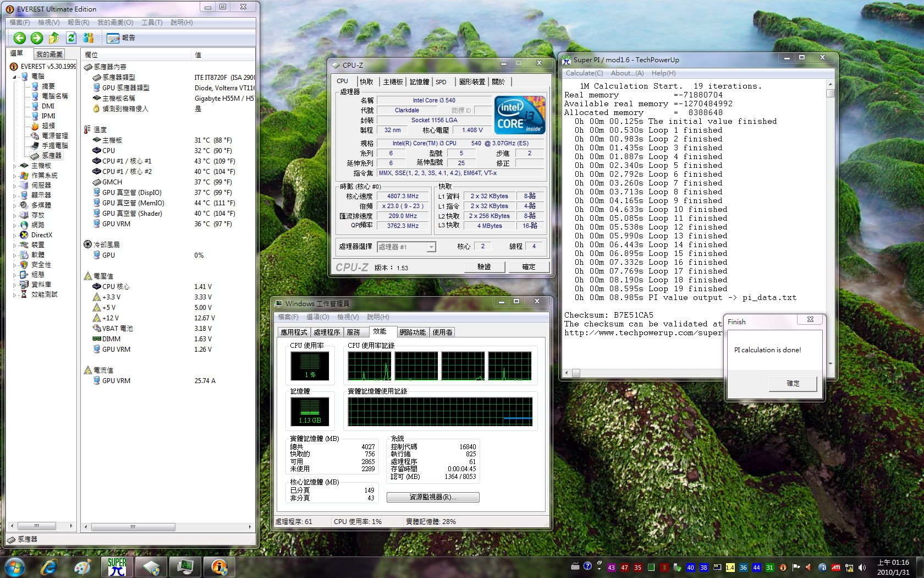Open Task Manager 處理程序 tab
Image resolution: width=924 pixels, height=578 pixels.
click(327, 332)
